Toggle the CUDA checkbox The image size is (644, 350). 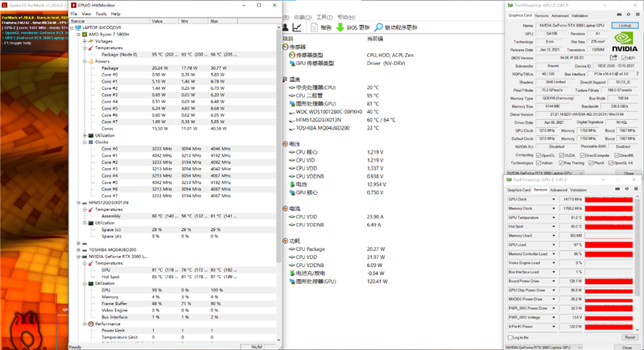(561, 155)
